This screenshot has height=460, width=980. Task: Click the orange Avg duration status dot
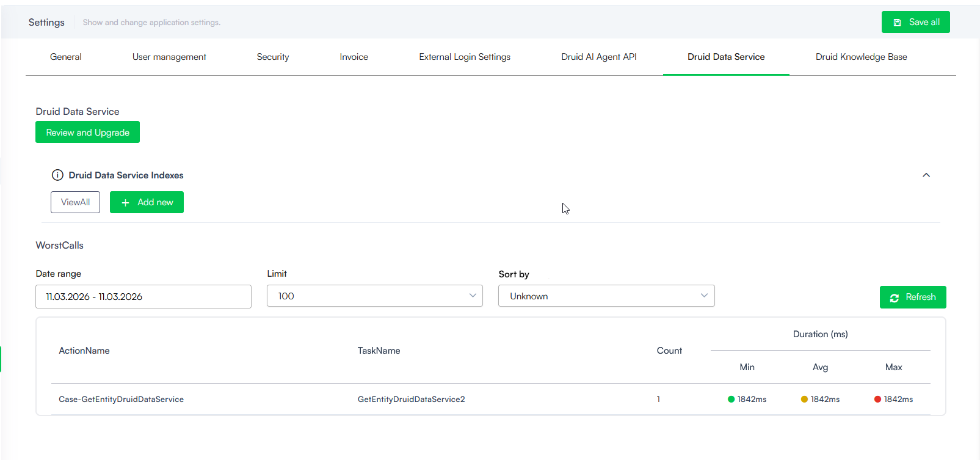(x=804, y=400)
